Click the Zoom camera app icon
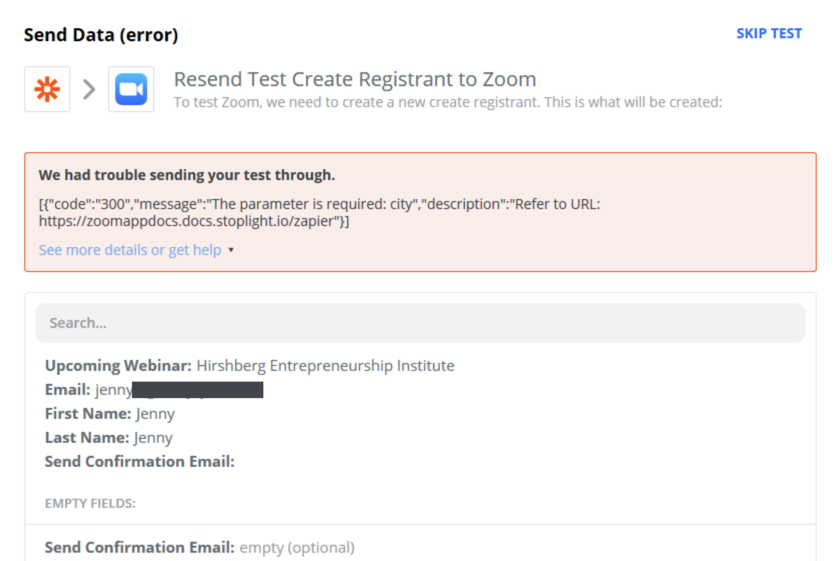The height and width of the screenshot is (561, 838). coord(131,89)
